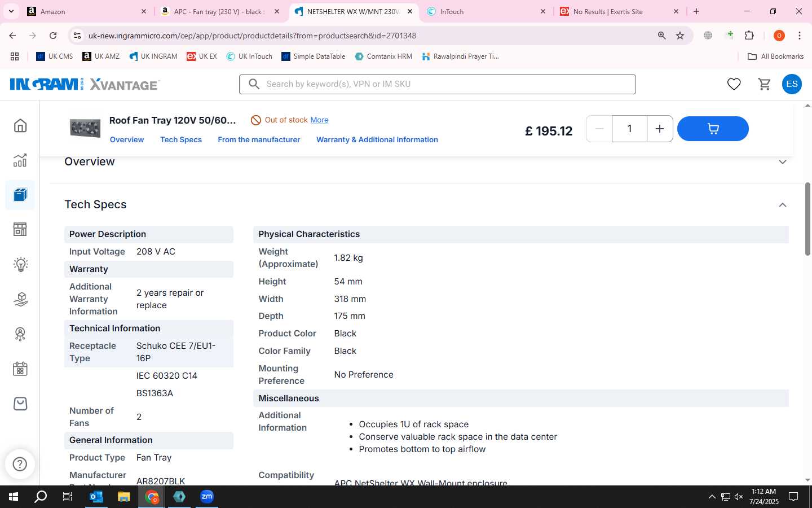The height and width of the screenshot is (508, 812).
Task: Expand the Overview section chevron
Action: pos(783,162)
